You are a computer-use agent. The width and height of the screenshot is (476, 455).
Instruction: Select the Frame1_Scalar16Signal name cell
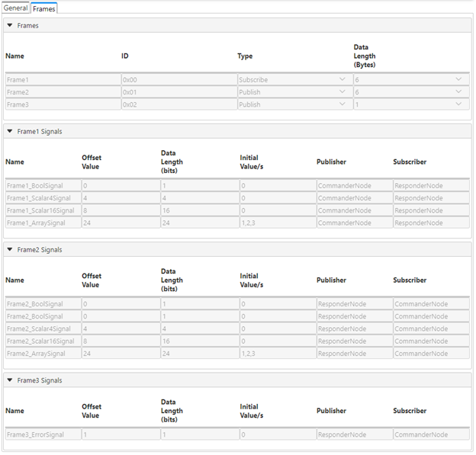(43, 210)
